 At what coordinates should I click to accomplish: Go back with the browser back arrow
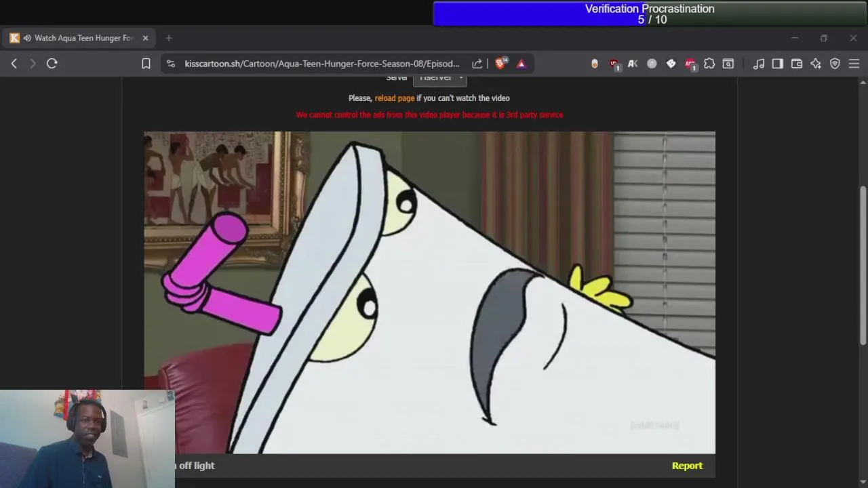14,63
